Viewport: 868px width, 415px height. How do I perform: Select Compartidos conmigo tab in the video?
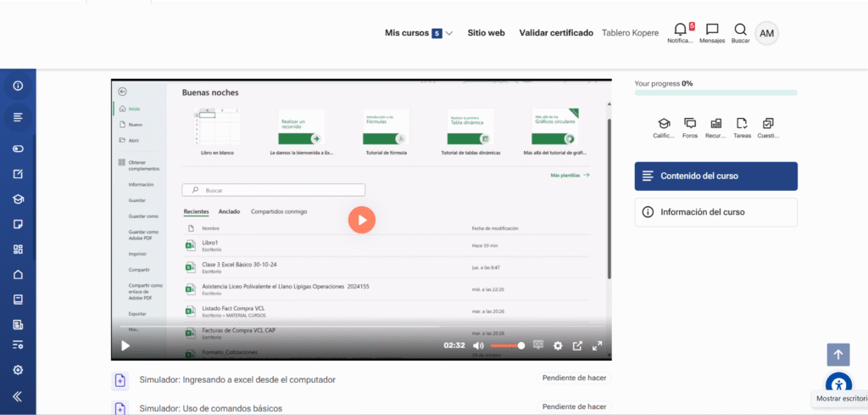[x=279, y=211]
